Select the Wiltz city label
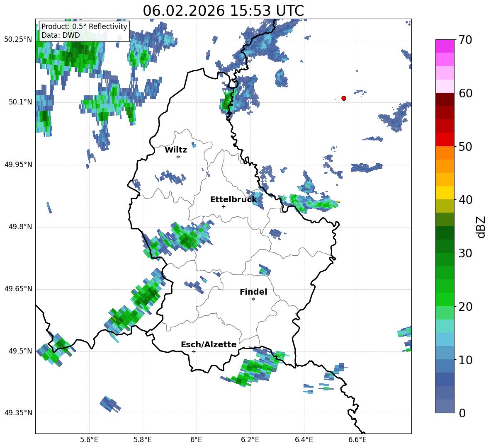 [x=176, y=150]
